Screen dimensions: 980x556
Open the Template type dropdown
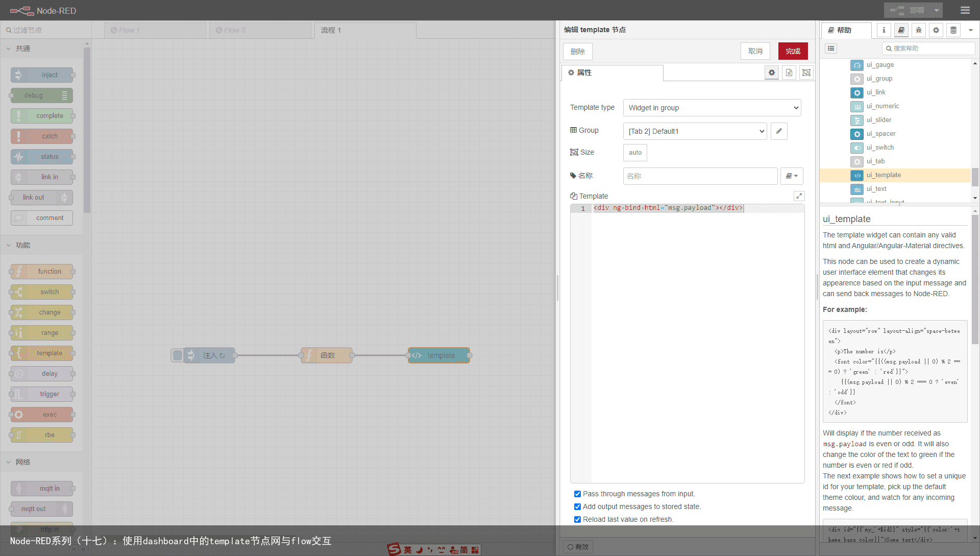point(712,108)
